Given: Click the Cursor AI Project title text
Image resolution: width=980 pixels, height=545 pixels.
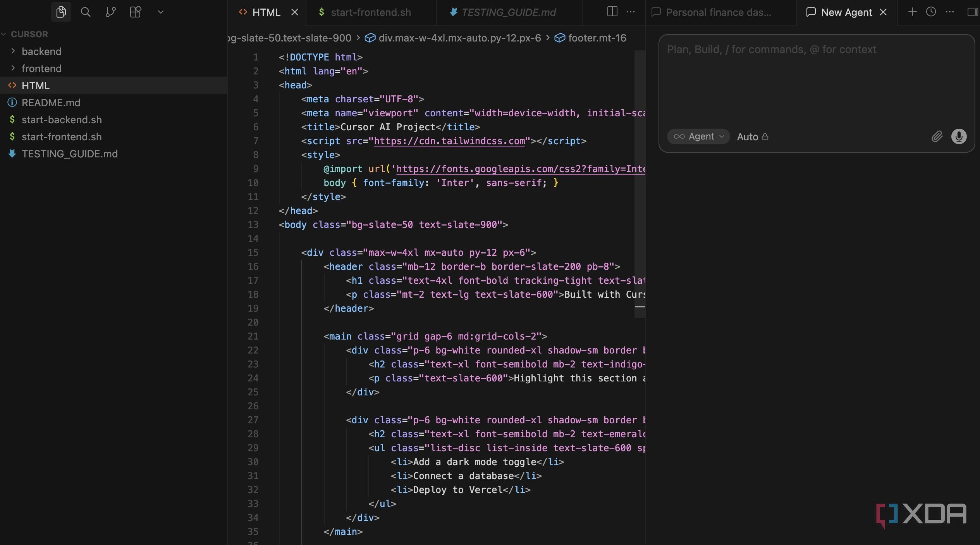Looking at the screenshot, I should 388,127.
